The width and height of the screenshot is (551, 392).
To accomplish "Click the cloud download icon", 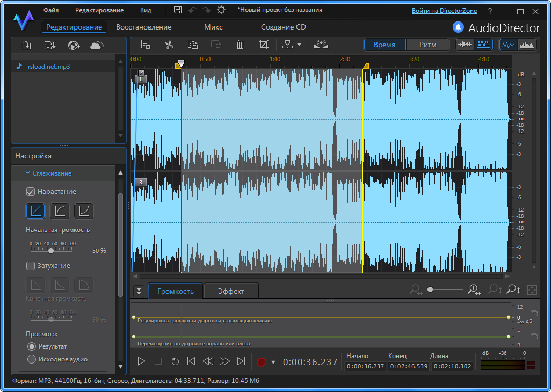I will [x=97, y=46].
